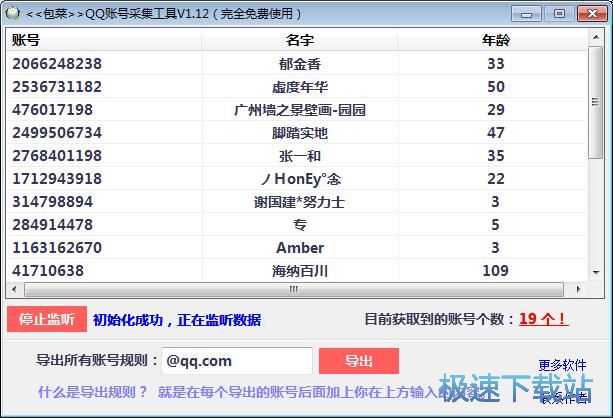Click the horizontal scrollbar right arrow
Viewport: 613px width, 418px height.
(x=578, y=289)
